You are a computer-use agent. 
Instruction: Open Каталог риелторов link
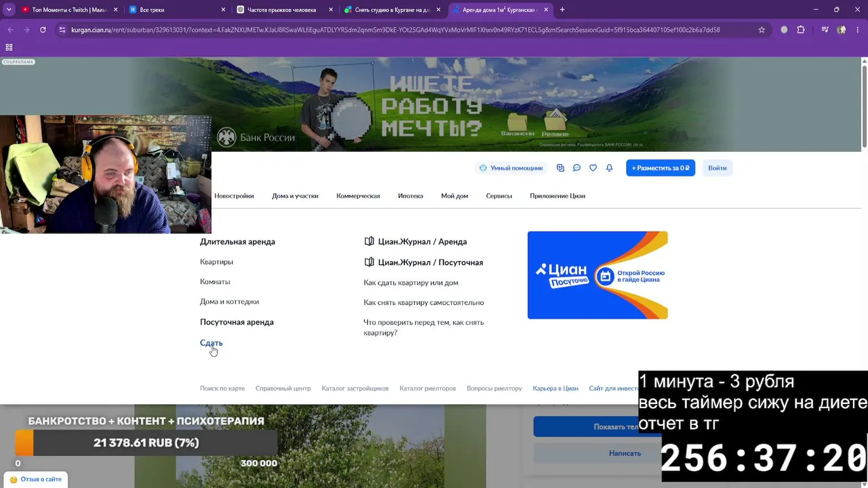428,388
